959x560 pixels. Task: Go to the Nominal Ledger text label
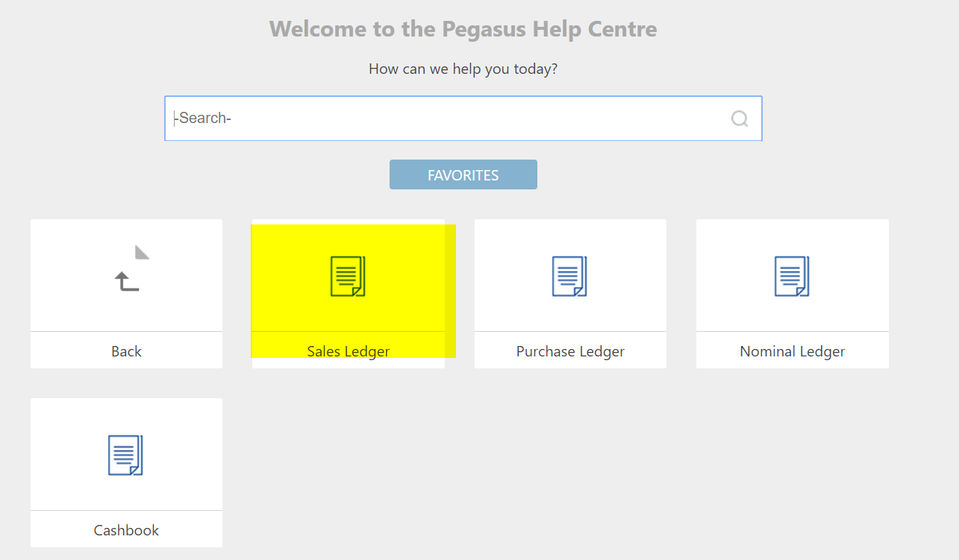(793, 351)
